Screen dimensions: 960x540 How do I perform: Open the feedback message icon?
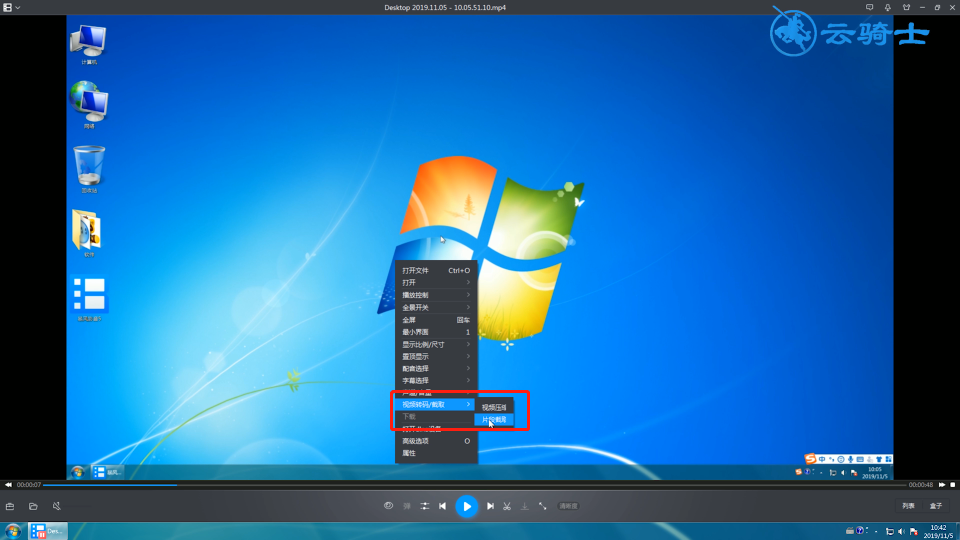coord(869,7)
